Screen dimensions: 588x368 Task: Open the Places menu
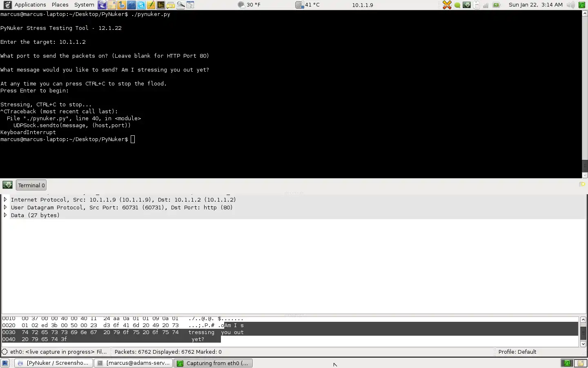60,5
